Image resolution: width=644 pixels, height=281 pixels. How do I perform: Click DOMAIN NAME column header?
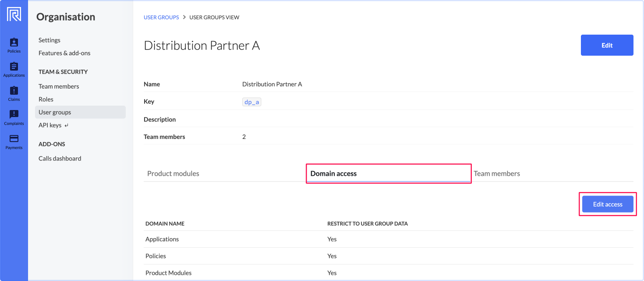pos(165,224)
